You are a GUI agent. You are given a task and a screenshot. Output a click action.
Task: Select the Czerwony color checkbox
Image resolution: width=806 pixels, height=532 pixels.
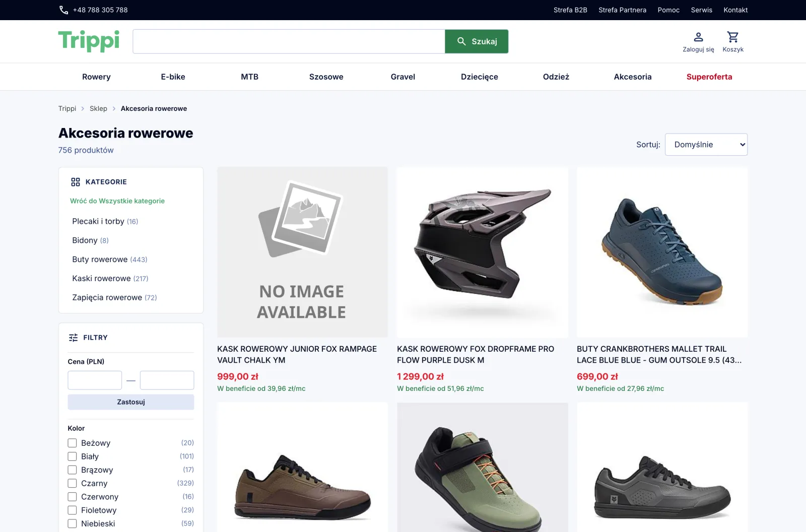(x=72, y=497)
